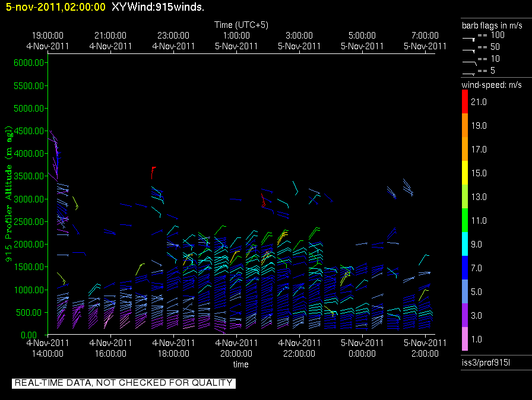
Task: Click the pink 1.0 color band
Action: pyautogui.click(x=465, y=339)
